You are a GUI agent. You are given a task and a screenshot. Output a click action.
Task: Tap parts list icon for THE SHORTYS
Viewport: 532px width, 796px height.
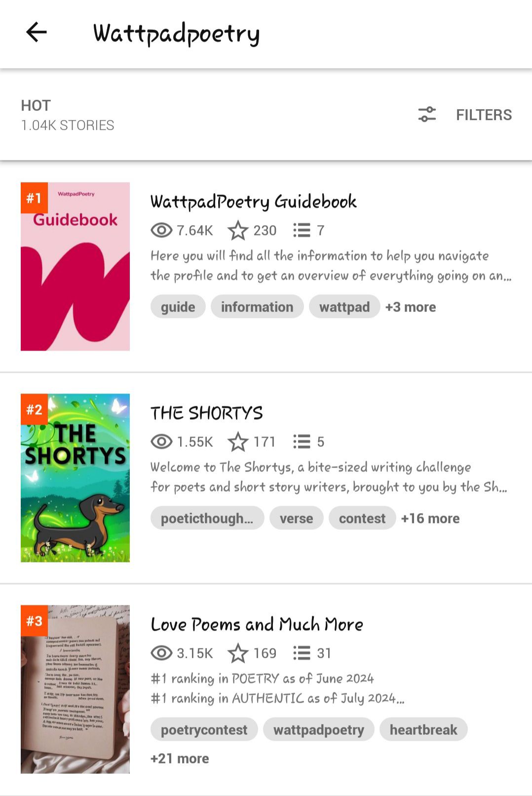point(302,441)
